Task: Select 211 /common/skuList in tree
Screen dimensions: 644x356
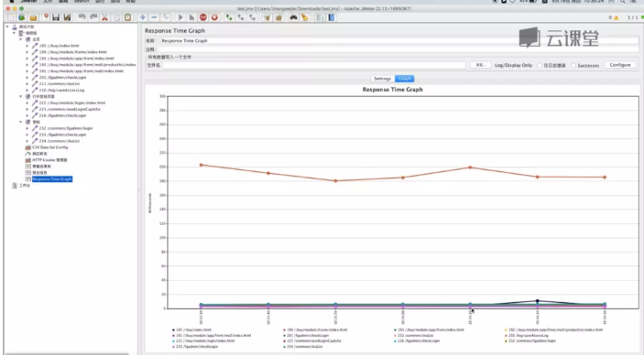Action: [x=60, y=83]
